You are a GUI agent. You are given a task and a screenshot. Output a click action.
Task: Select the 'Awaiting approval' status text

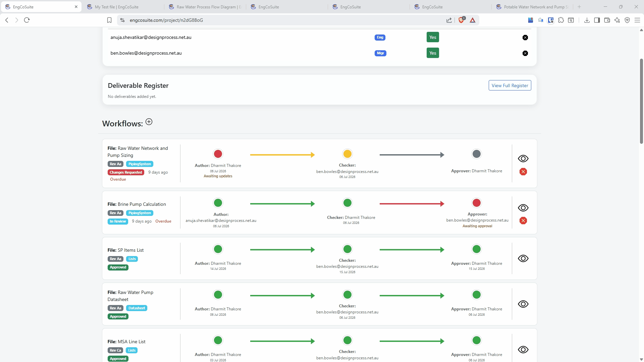point(477,226)
